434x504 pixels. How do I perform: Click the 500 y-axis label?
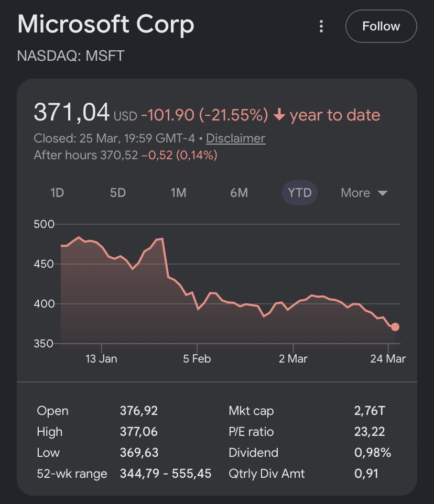[44, 224]
